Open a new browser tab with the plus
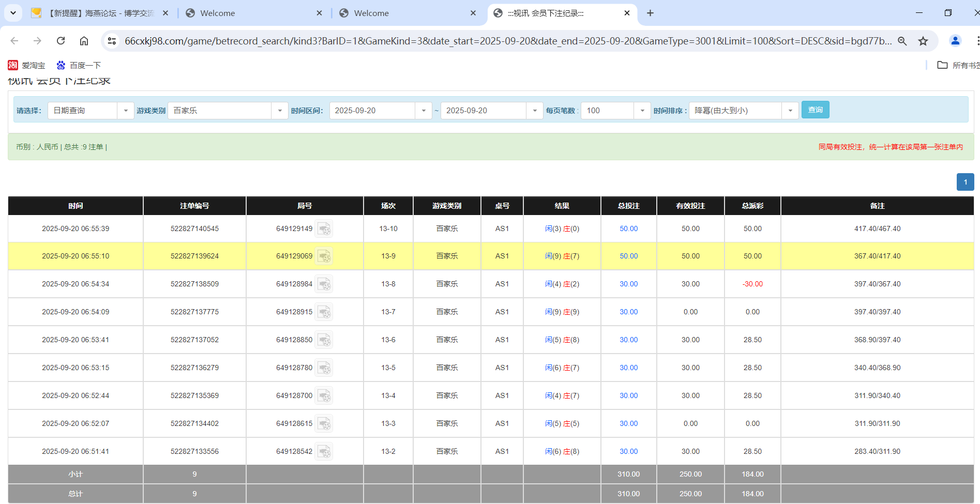The image size is (980, 504). [650, 13]
